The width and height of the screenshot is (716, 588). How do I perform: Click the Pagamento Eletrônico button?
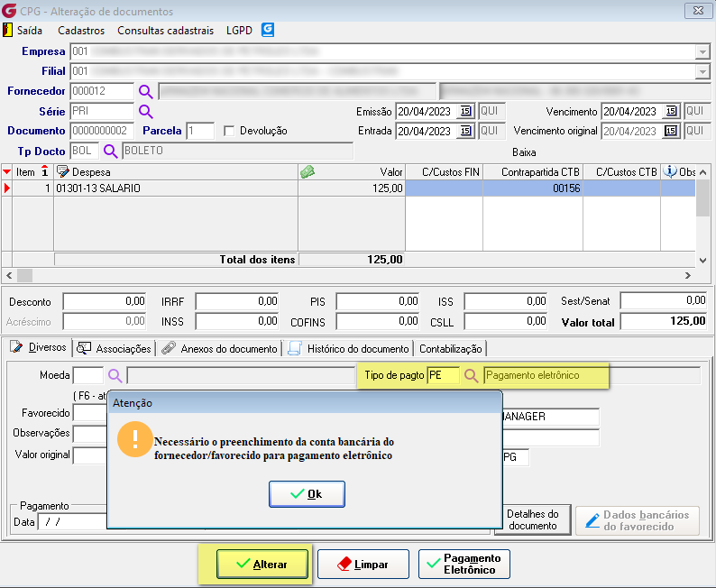coord(464,565)
